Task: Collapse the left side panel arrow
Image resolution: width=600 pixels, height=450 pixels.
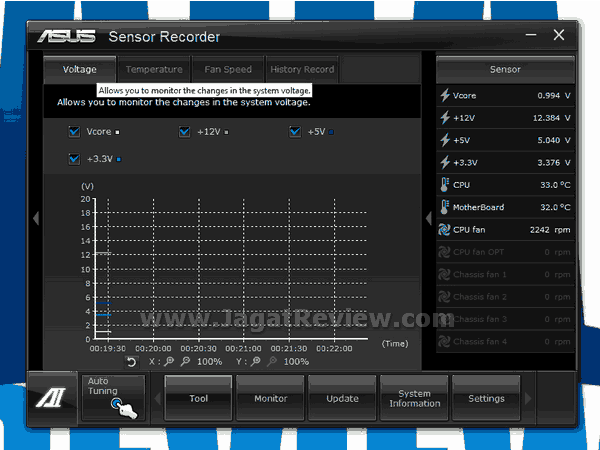Action: pos(36,218)
